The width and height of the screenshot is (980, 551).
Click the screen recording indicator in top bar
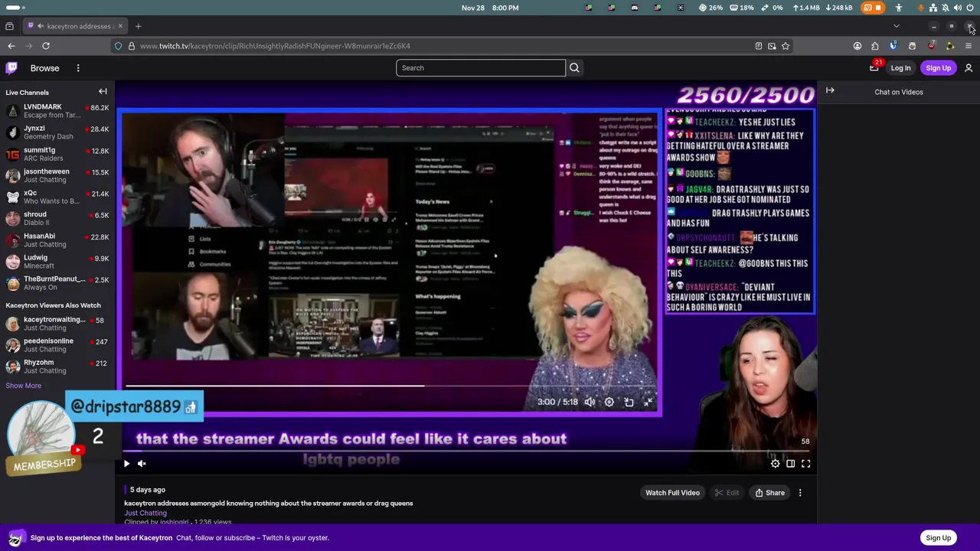[873, 8]
